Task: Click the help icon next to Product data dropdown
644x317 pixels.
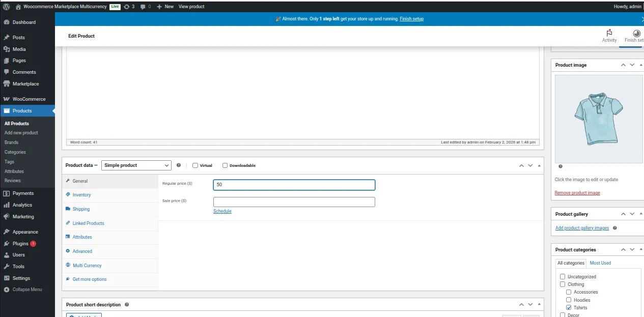Action: 179,165
